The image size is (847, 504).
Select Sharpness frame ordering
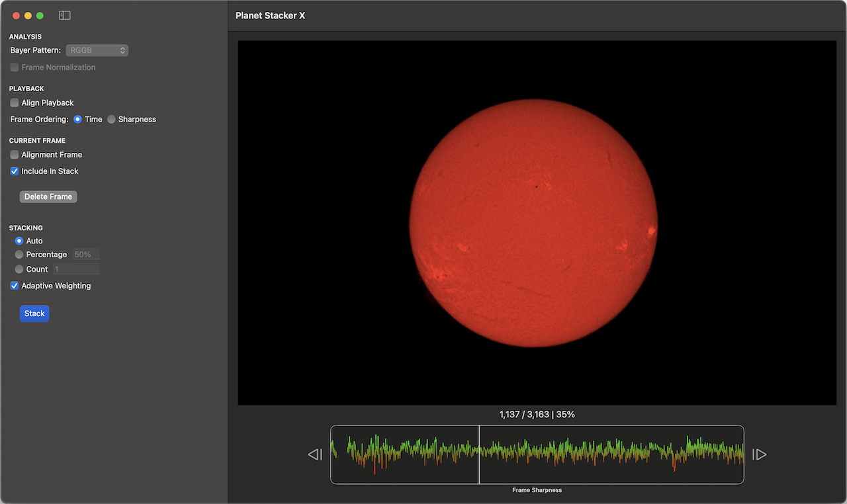(112, 120)
